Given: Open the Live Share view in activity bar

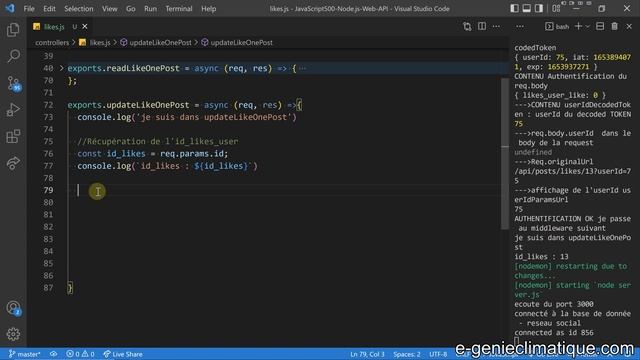Looking at the screenshot, I should point(13,163).
